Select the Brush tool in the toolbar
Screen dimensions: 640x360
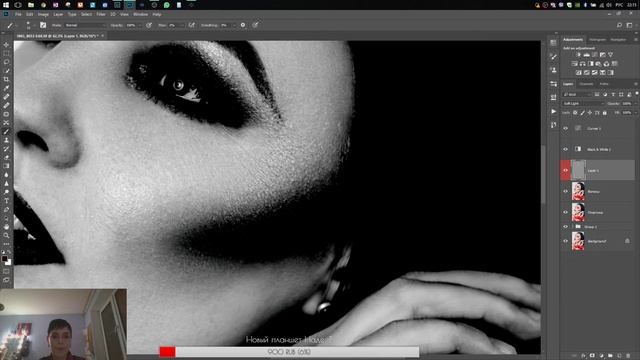[6, 131]
